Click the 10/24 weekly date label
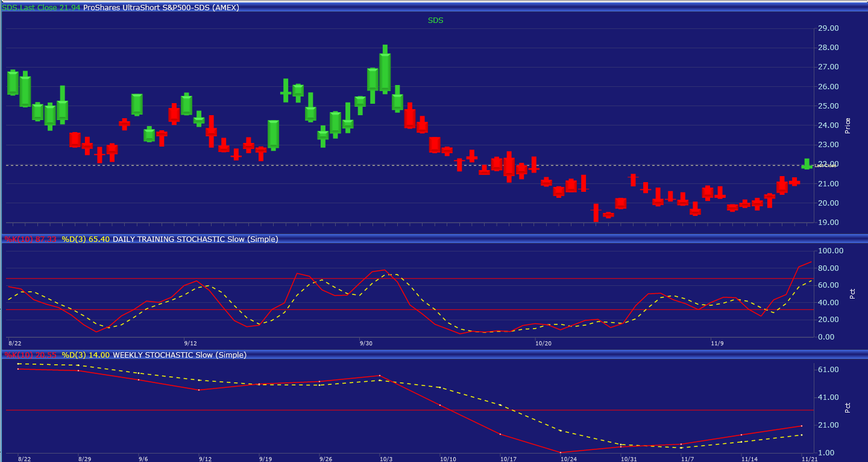 568,459
